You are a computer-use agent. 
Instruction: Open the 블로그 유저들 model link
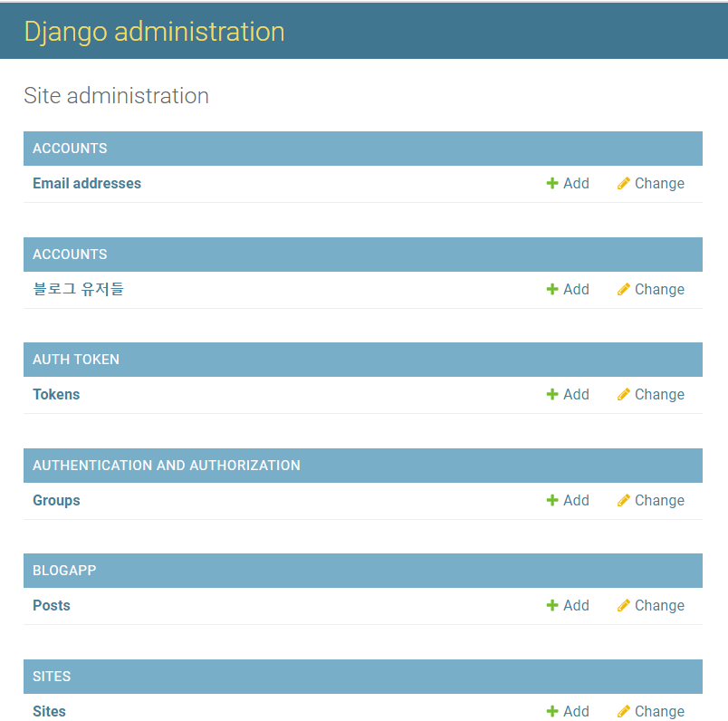[x=78, y=289]
